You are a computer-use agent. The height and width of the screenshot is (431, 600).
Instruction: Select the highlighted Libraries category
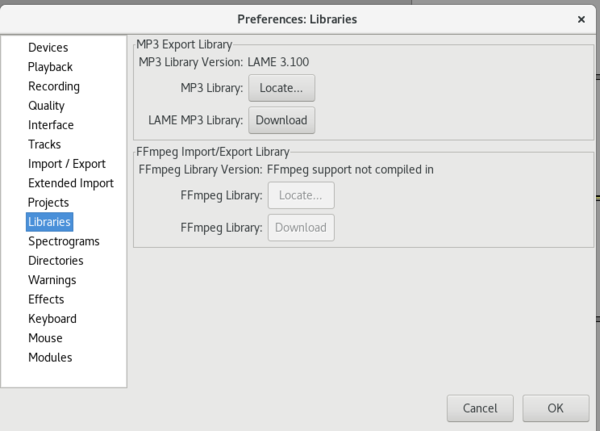point(49,222)
